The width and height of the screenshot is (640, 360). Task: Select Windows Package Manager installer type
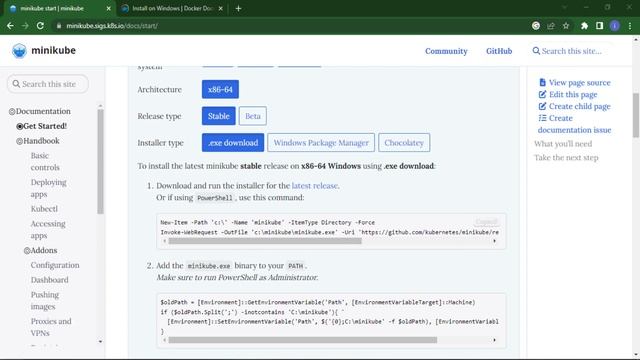click(321, 143)
